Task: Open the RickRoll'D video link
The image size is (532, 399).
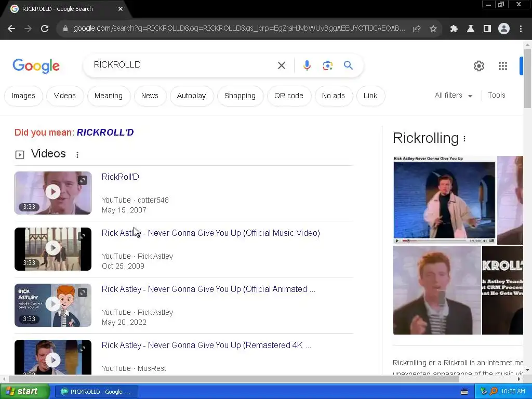Action: click(x=121, y=177)
